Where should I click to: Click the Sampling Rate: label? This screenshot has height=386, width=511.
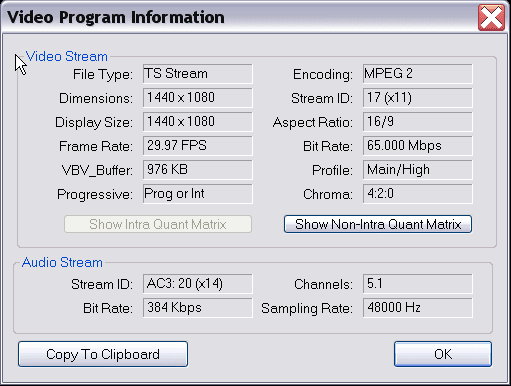[307, 309]
